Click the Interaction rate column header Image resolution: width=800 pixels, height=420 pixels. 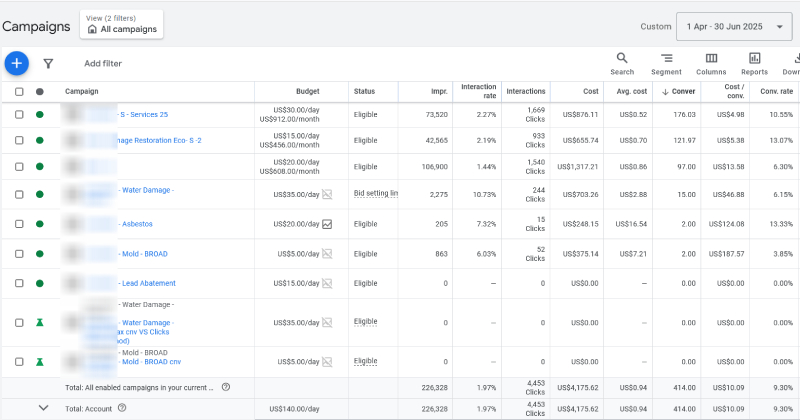click(479, 91)
